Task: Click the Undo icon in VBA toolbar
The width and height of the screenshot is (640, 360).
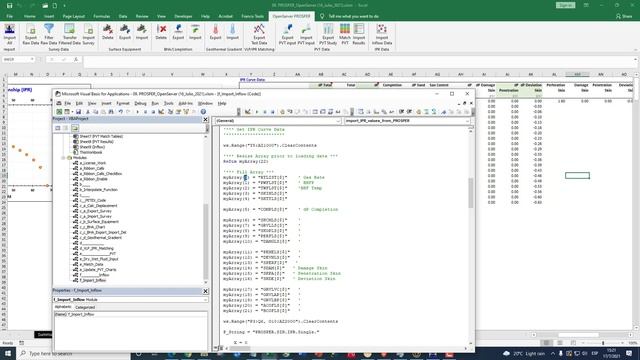Action: (121, 111)
